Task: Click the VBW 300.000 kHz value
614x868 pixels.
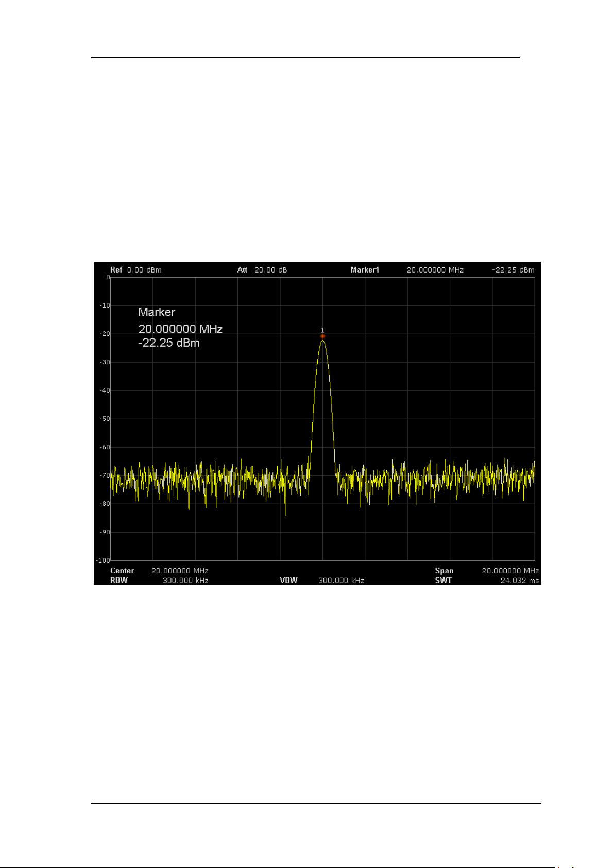Action: pyautogui.click(x=341, y=581)
